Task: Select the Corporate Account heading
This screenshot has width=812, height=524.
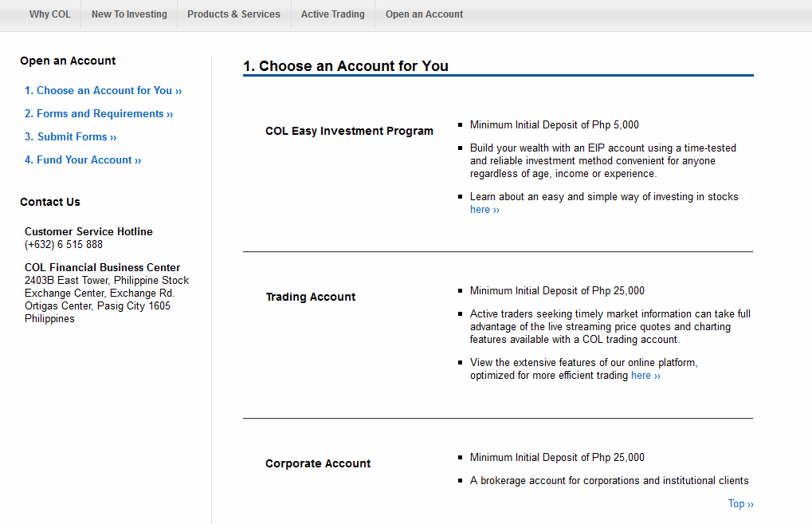Action: tap(318, 463)
